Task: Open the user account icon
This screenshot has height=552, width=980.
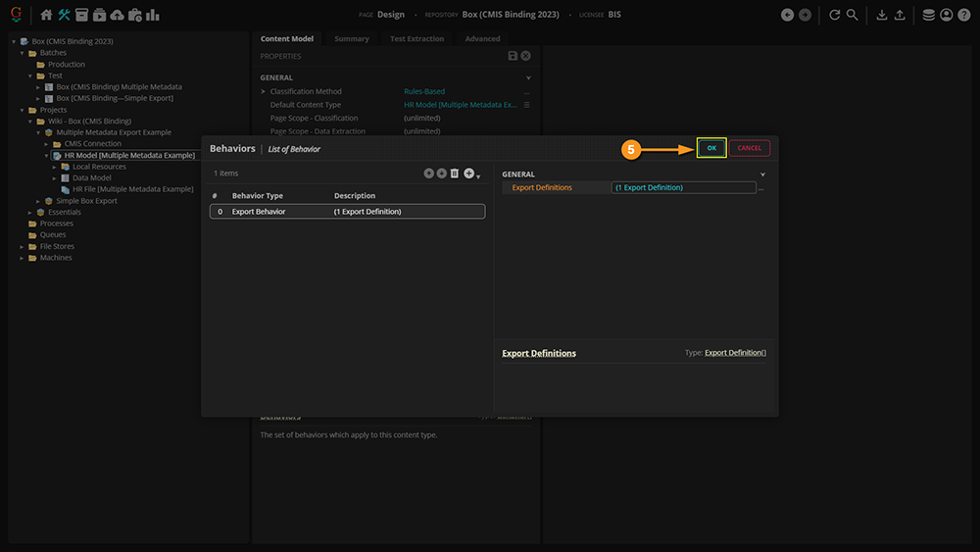Action: [x=946, y=15]
